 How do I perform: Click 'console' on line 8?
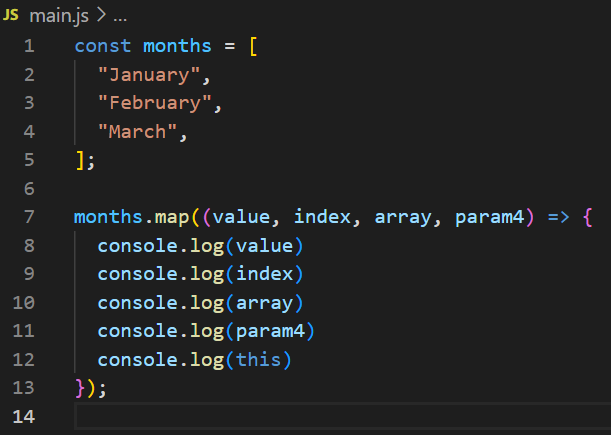coord(138,246)
